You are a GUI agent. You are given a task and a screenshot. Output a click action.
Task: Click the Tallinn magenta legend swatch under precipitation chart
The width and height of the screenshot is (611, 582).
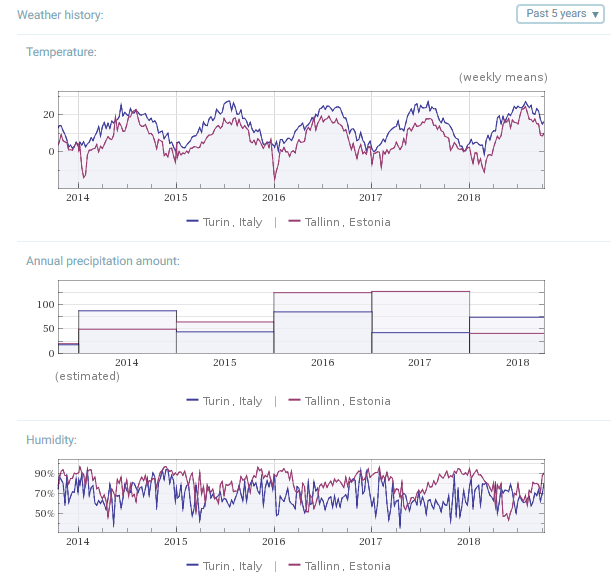294,400
